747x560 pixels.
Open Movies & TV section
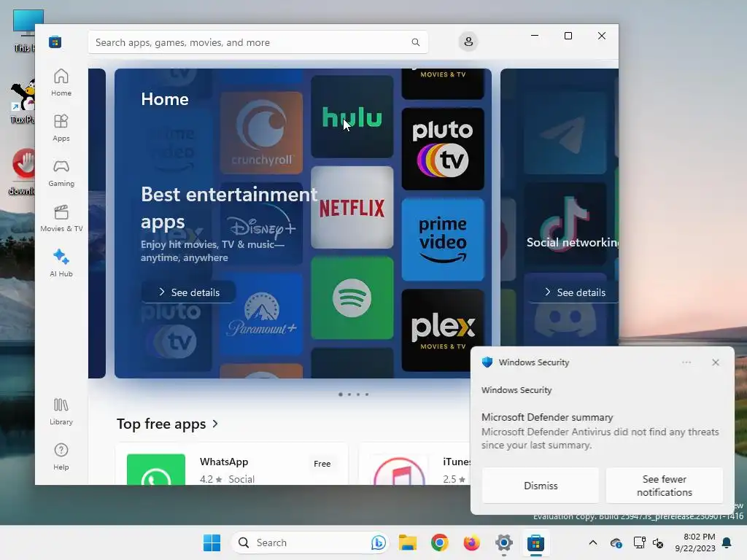(x=61, y=218)
